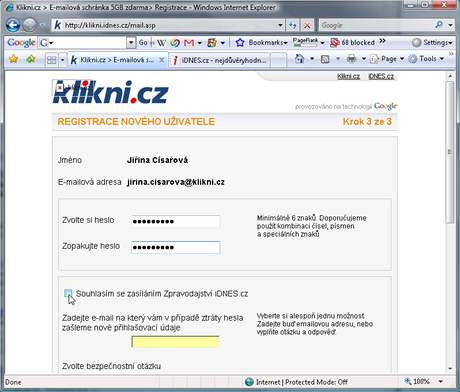Viewport: 460px width, 392px height.
Task: Click the RSS Feeds icon in command bar
Action: (325, 59)
